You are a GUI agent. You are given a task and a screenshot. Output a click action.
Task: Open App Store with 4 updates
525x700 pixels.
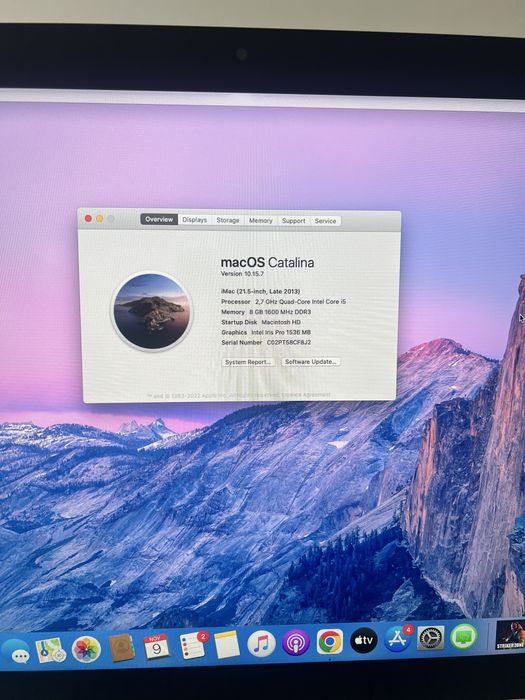pyautogui.click(x=398, y=638)
